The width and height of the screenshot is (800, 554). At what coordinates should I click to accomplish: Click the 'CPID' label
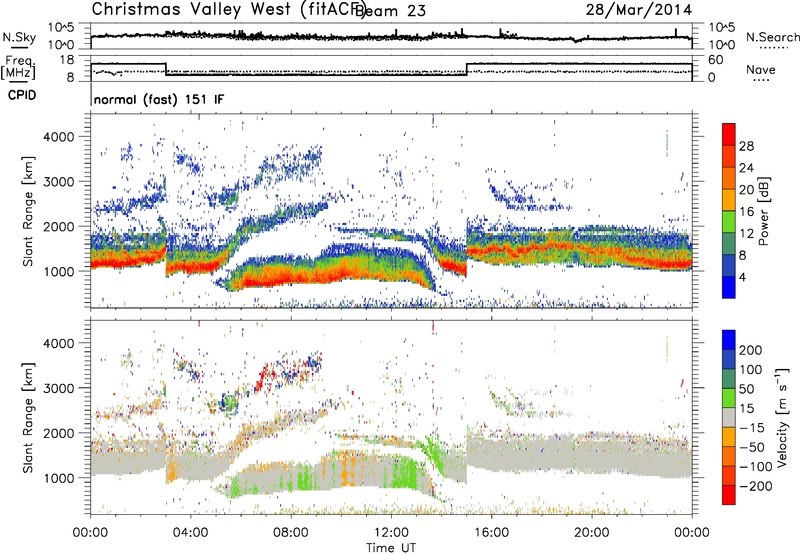(x=22, y=95)
